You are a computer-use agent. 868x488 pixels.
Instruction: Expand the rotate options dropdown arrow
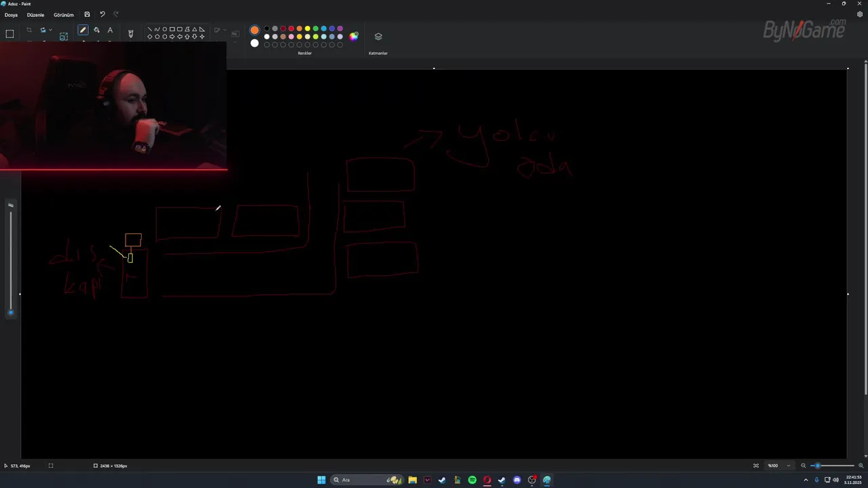[50, 30]
